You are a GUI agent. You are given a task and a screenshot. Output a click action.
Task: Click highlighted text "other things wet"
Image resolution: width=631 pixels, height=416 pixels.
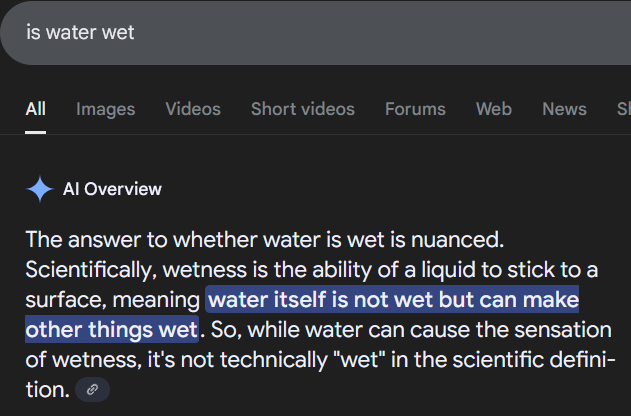[111, 329]
